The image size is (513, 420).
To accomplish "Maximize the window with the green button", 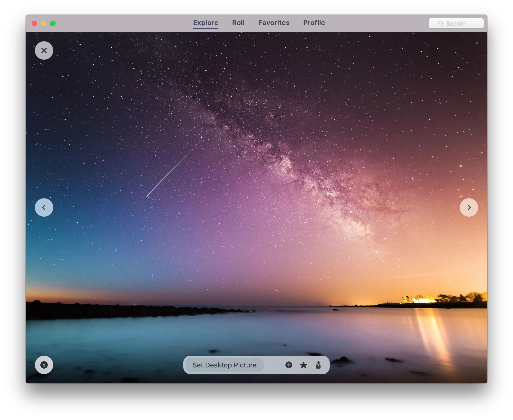I will [53, 23].
